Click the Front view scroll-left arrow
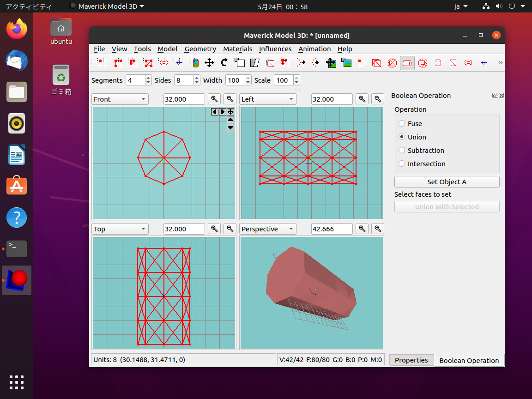 click(214, 112)
